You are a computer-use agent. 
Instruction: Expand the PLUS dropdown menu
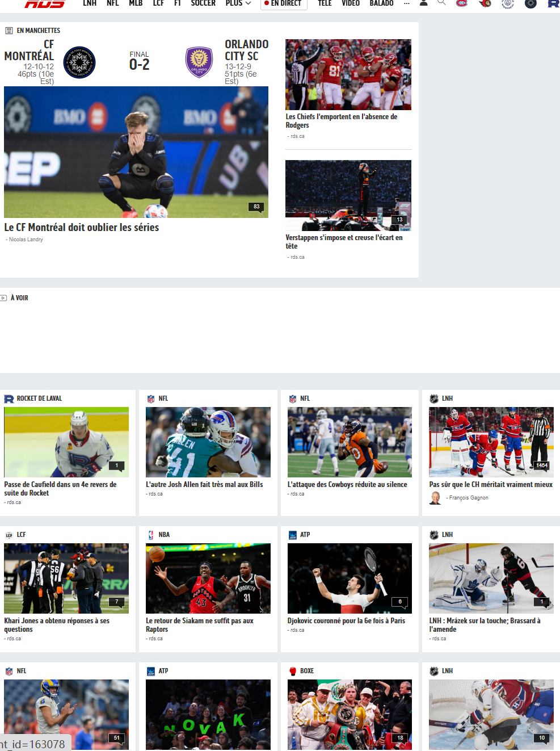click(238, 3)
